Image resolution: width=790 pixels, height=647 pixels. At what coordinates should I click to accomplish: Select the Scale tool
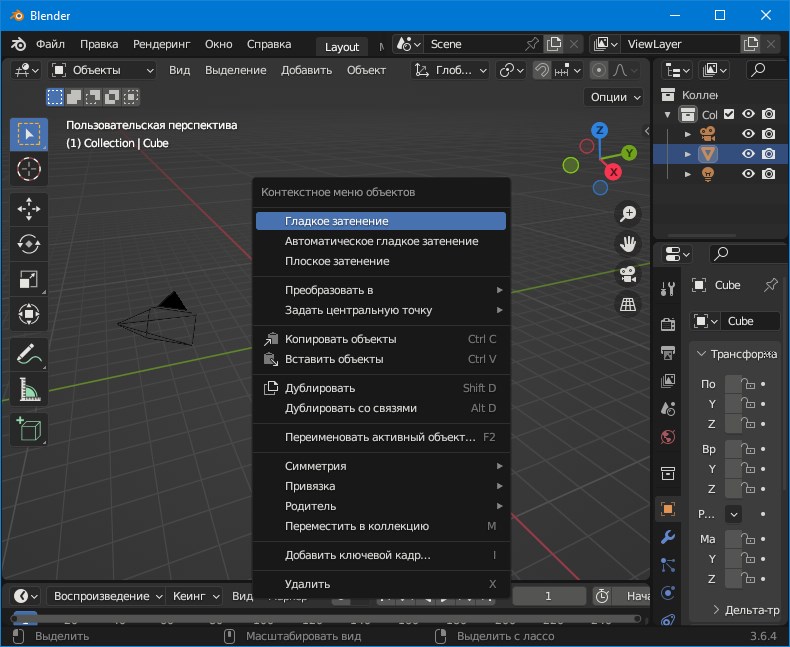(x=29, y=280)
